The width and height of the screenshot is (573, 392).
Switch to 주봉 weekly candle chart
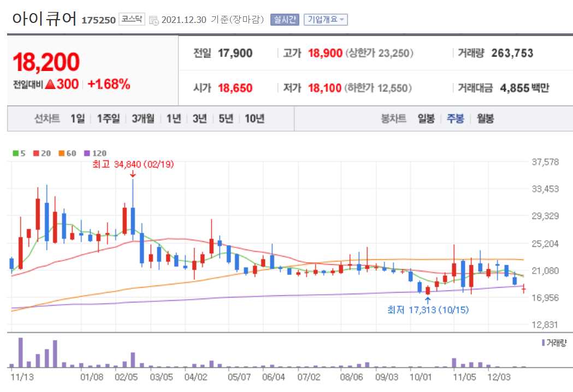(456, 118)
